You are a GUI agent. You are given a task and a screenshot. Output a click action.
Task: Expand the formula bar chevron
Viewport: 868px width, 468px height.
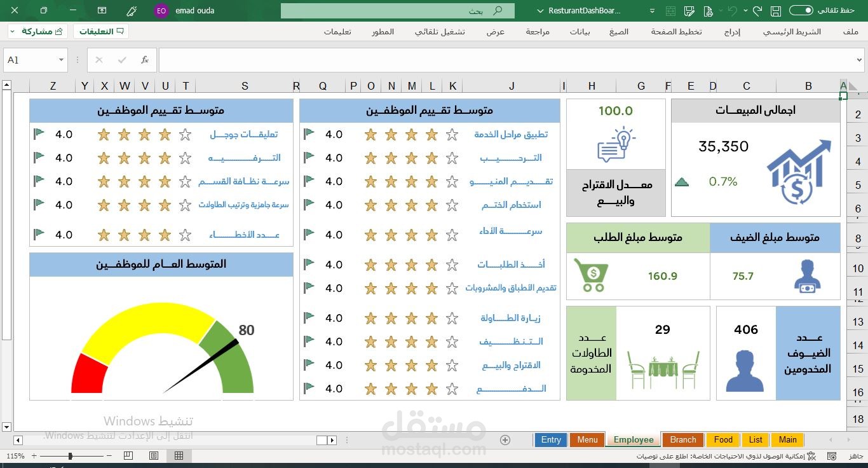[860, 60]
